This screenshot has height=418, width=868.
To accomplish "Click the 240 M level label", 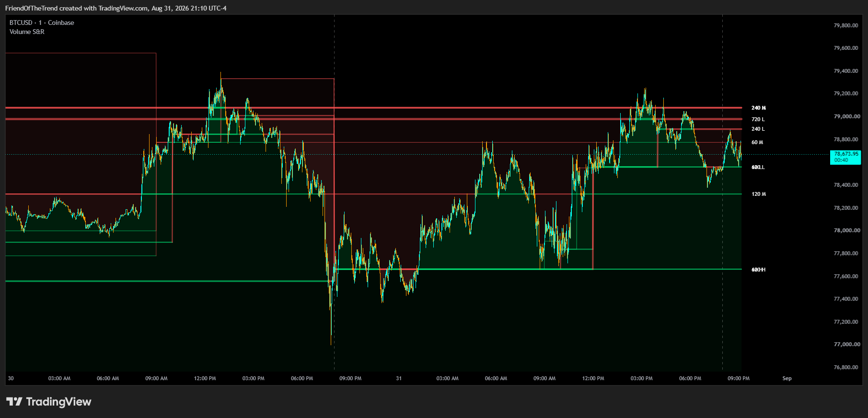I will click(x=759, y=108).
